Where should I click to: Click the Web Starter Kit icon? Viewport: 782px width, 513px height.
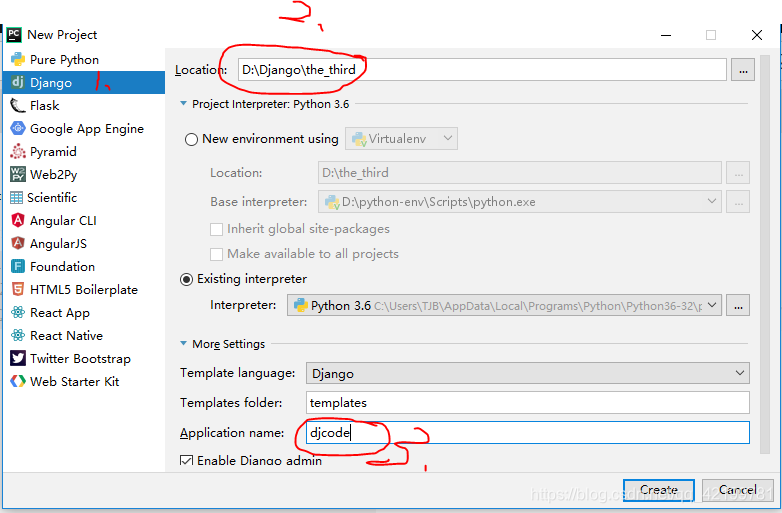click(18, 381)
